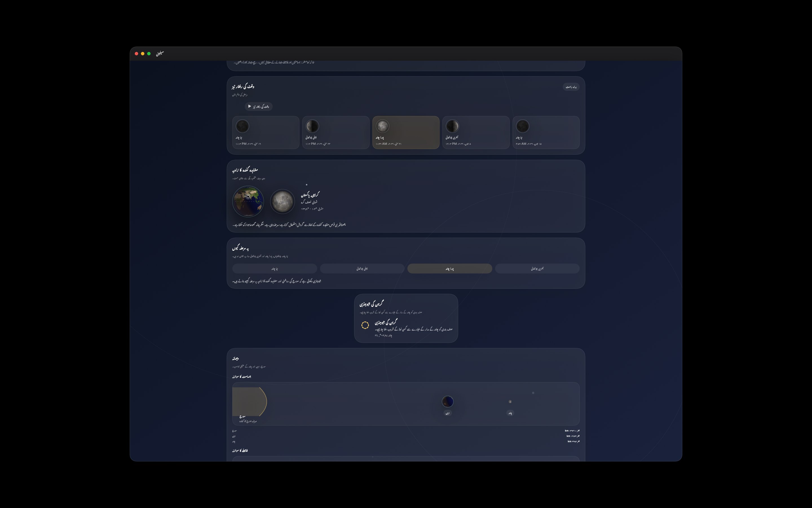
Task: Click the ۱۵ جون date on the last new moon card
Action: point(528,144)
